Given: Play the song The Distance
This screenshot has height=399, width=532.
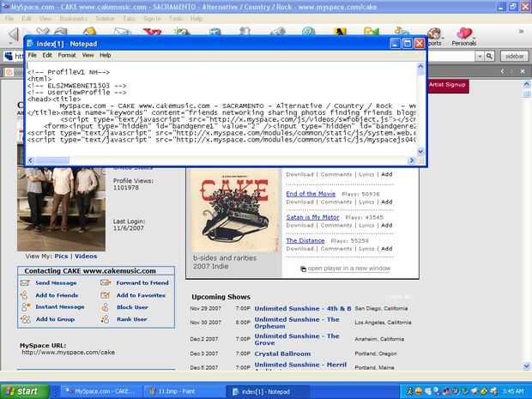Looking at the screenshot, I should (305, 240).
